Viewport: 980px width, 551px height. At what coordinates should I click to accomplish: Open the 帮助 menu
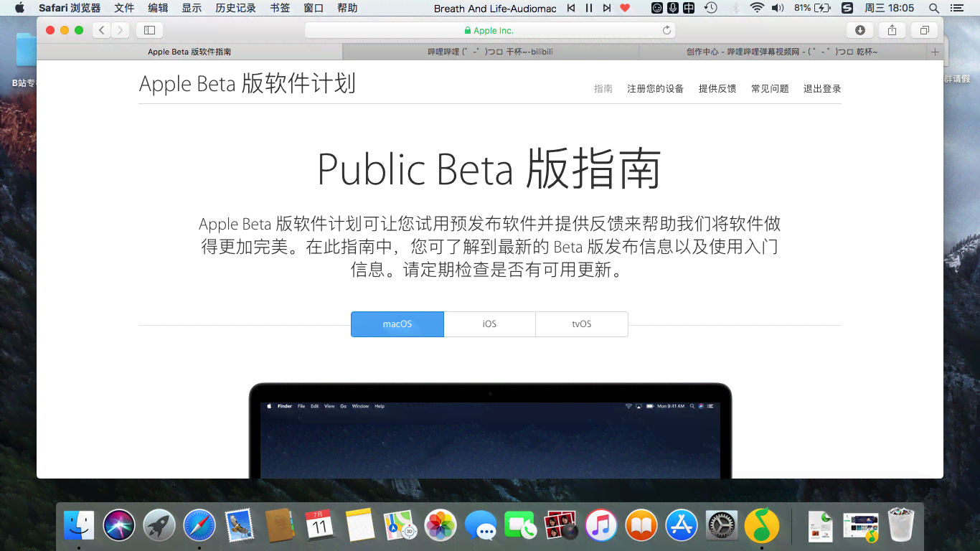347,8
